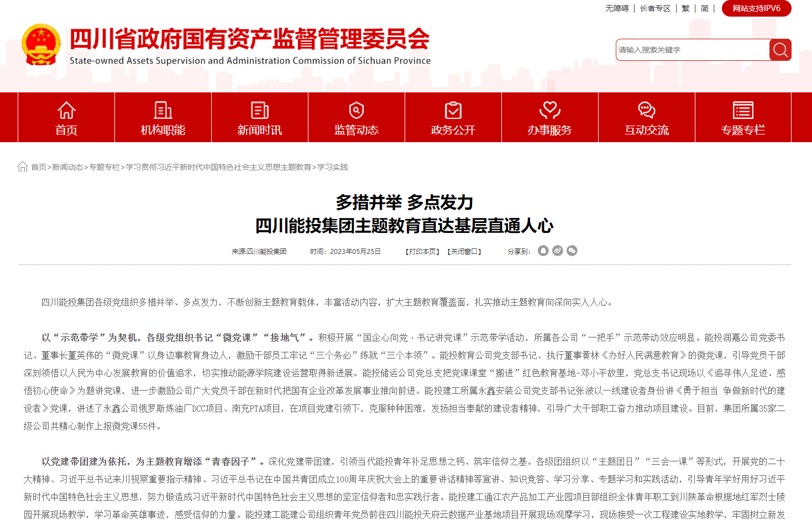Click bold text 以党建带团建为依托

pyautogui.click(x=85, y=461)
